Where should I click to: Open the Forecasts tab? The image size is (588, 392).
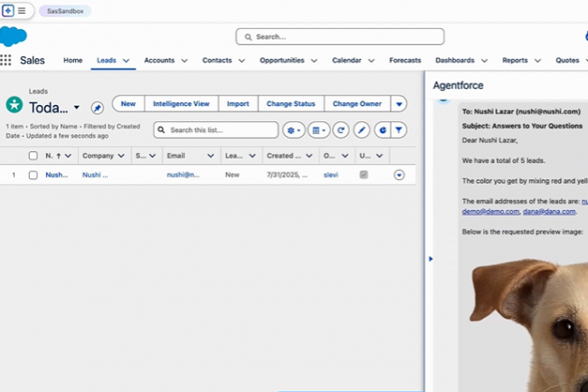coord(404,61)
